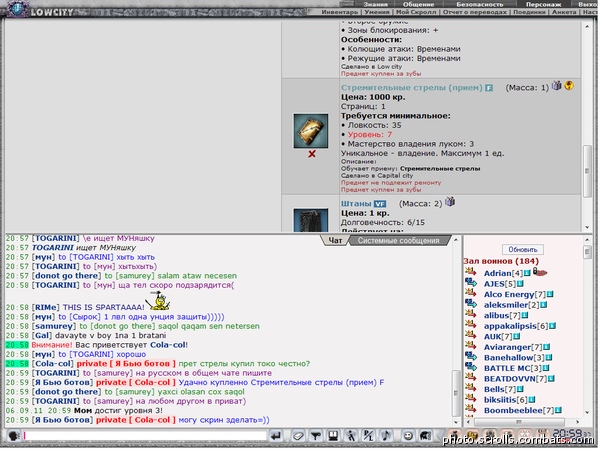The height and width of the screenshot is (450, 600).
Task: Open Отчет о переводах submenu item
Action: click(x=474, y=12)
